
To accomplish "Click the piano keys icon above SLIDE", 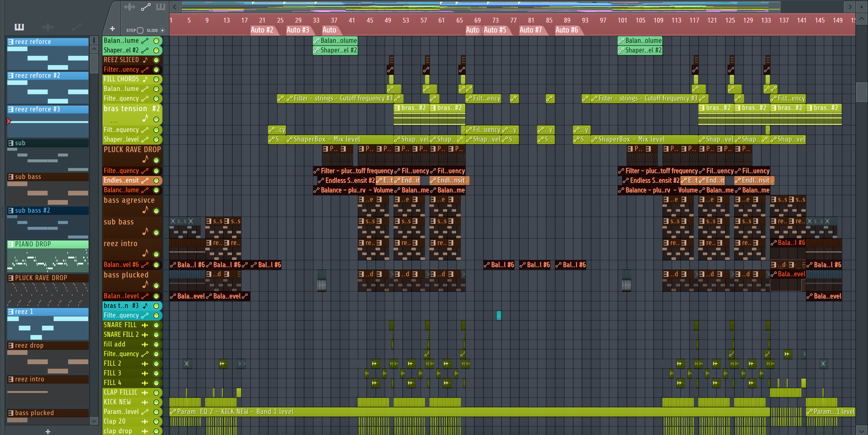I will tap(161, 7).
